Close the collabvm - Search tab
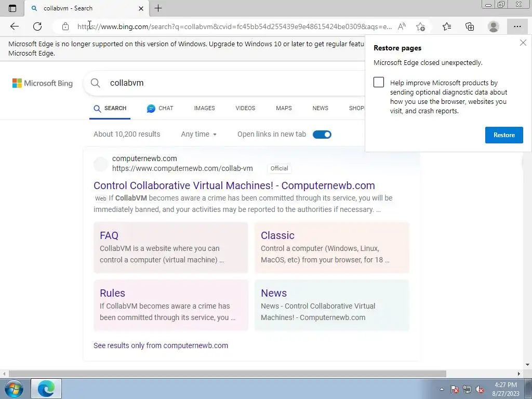The height and width of the screenshot is (399, 532). [141, 8]
